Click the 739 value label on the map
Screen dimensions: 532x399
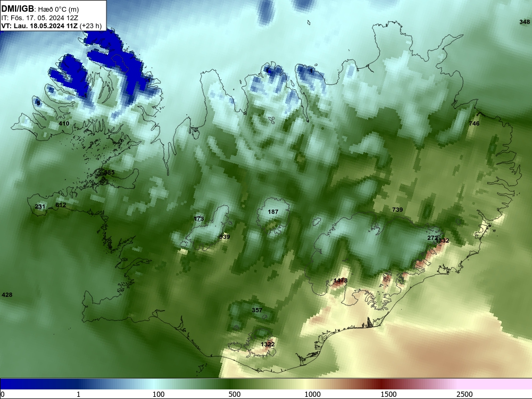[397, 210]
